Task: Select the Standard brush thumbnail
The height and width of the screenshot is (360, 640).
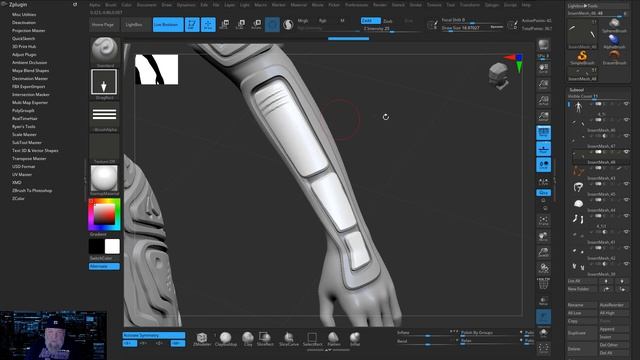Action: coord(104,51)
